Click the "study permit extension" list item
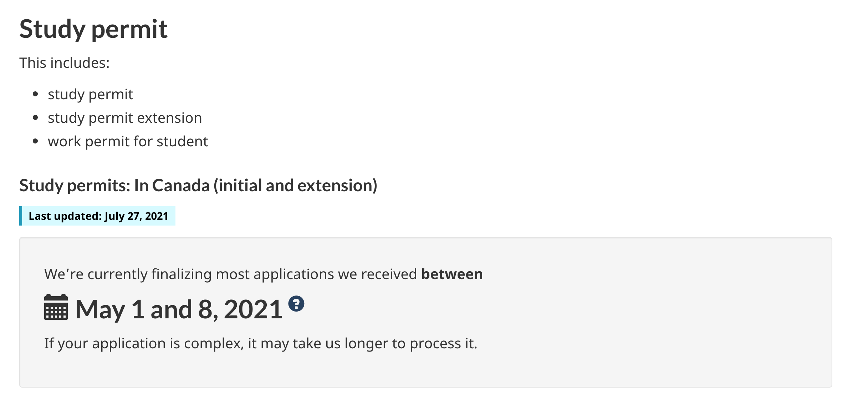 pos(125,118)
